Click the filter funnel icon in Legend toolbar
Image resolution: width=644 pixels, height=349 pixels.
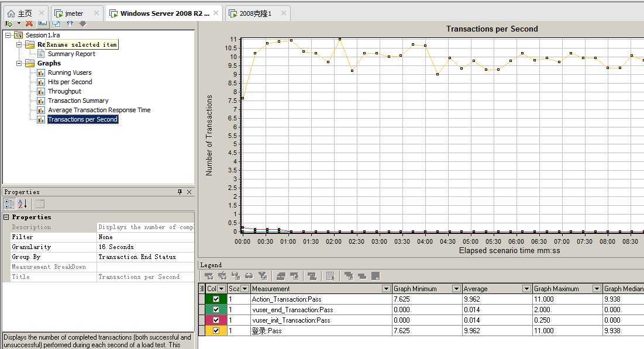click(263, 276)
